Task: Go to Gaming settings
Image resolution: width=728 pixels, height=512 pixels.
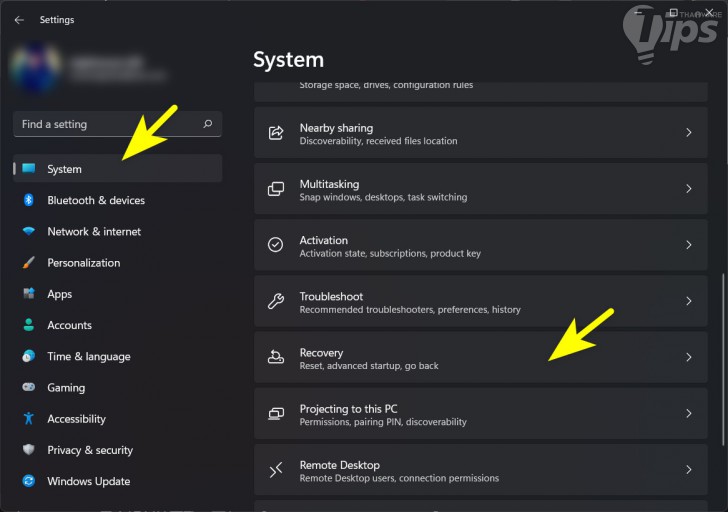Action: [x=66, y=388]
